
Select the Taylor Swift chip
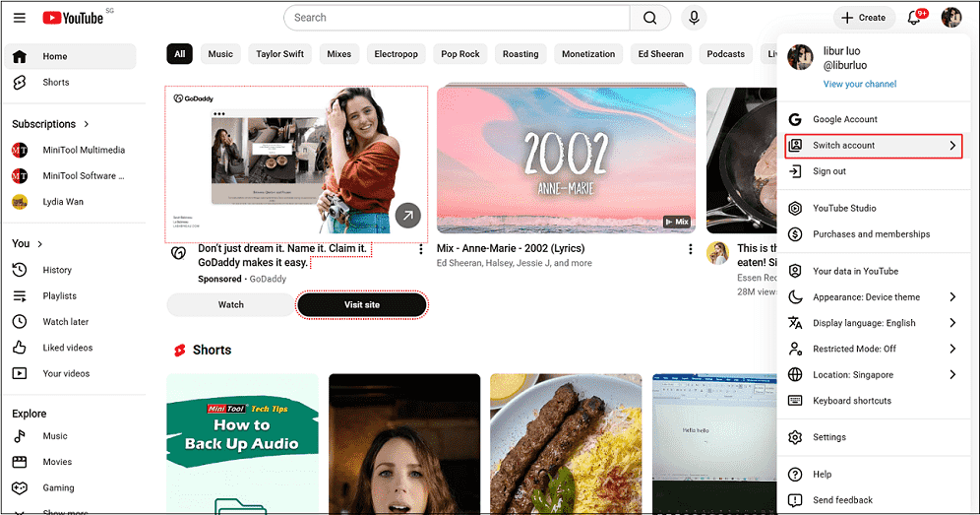pyautogui.click(x=280, y=54)
